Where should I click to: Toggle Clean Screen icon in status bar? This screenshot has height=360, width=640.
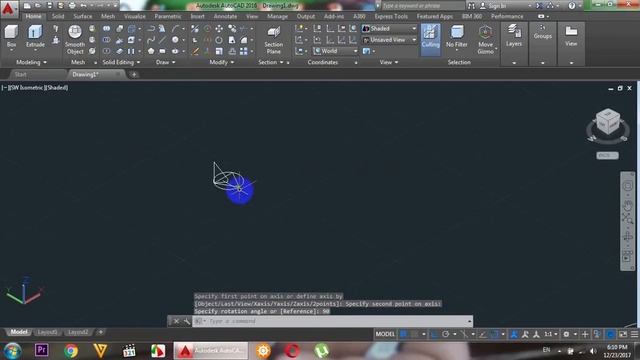click(623, 334)
